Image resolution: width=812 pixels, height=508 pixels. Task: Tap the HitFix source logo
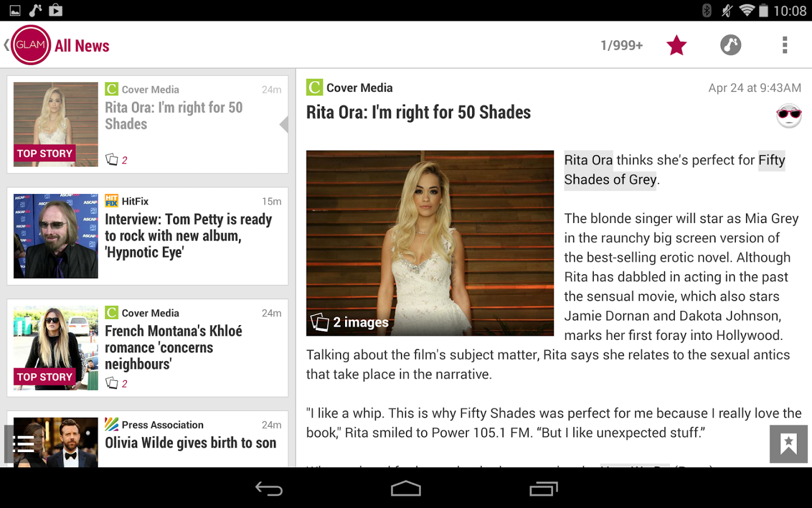[112, 201]
